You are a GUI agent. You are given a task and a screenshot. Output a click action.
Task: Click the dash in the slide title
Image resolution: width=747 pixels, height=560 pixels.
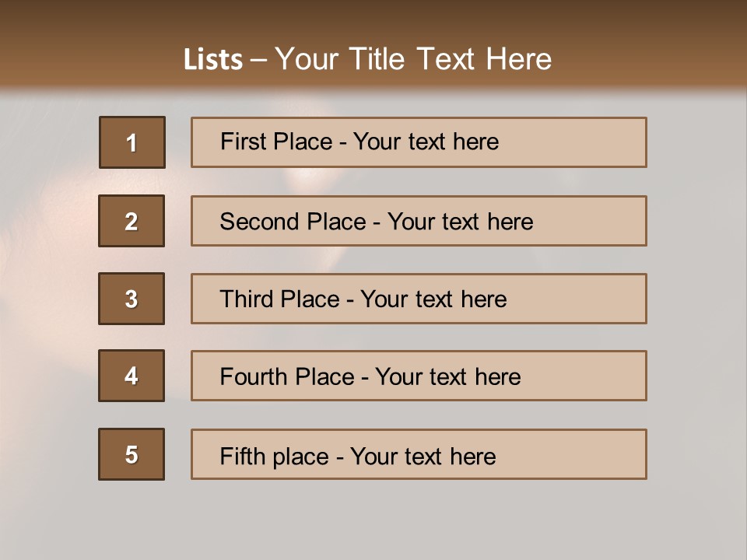pyautogui.click(x=259, y=60)
